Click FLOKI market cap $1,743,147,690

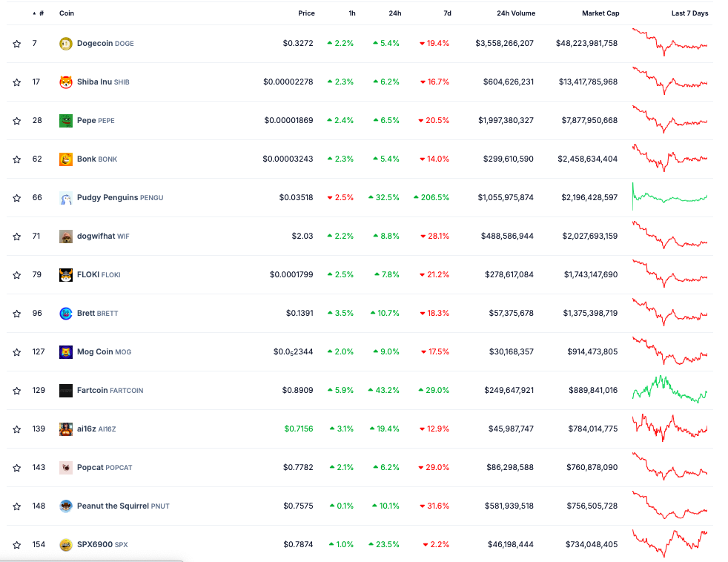click(591, 275)
